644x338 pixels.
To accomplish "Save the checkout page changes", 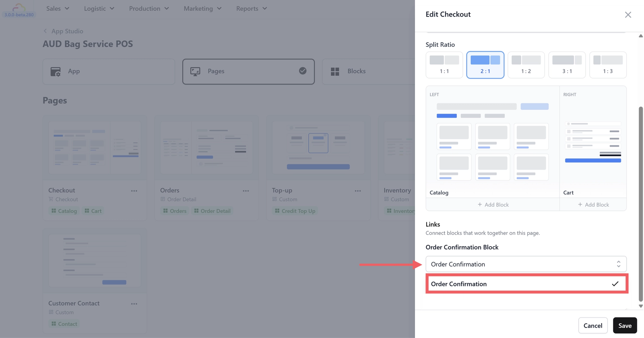I will click(625, 326).
